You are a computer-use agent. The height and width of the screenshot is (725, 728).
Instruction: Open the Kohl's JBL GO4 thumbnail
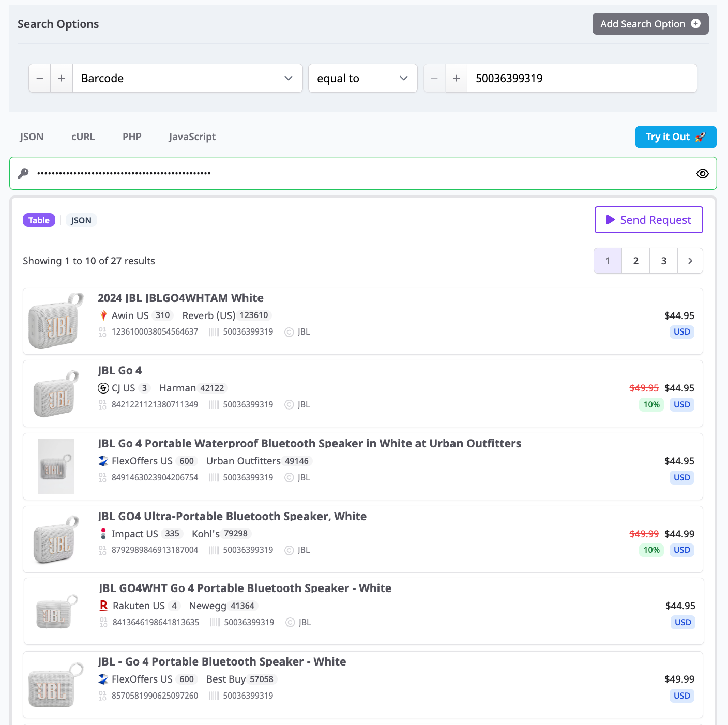pyautogui.click(x=56, y=539)
